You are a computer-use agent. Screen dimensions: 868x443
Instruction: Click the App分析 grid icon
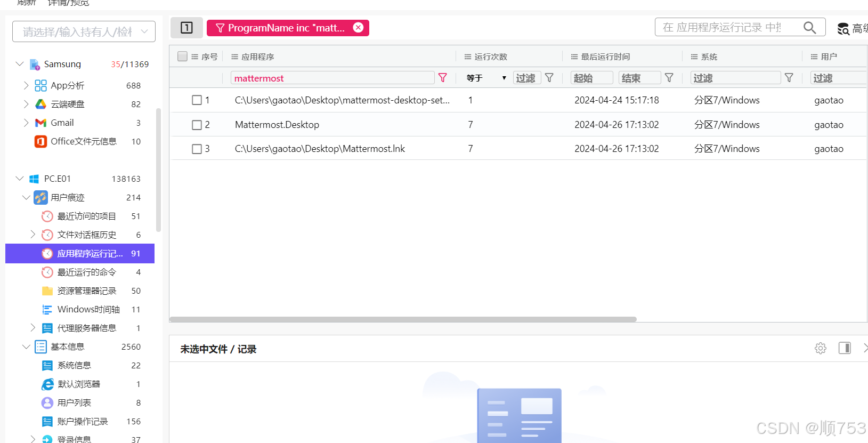click(40, 85)
